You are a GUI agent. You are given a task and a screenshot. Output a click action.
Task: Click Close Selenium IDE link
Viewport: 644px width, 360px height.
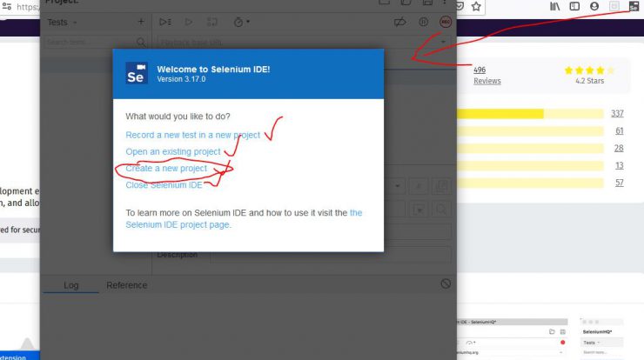pos(164,185)
